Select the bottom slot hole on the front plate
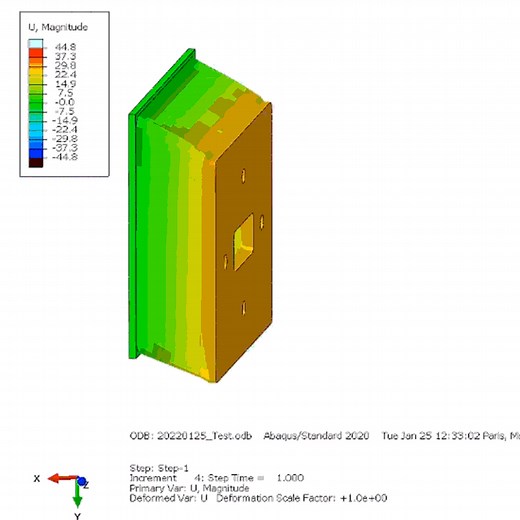Screen dimensions: 520x520 [x=244, y=308]
